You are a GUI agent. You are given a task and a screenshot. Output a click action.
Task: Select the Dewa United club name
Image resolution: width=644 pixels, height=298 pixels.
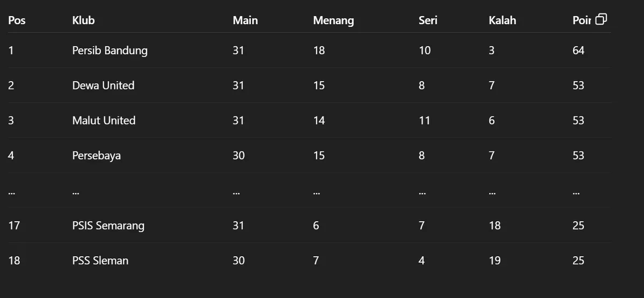104,85
